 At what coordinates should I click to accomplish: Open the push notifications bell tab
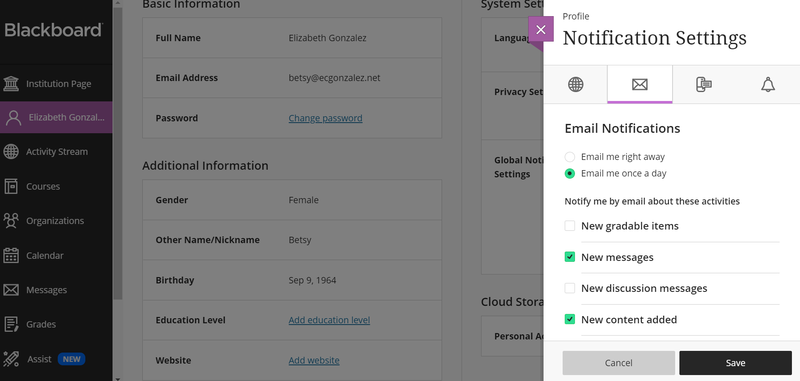point(768,85)
